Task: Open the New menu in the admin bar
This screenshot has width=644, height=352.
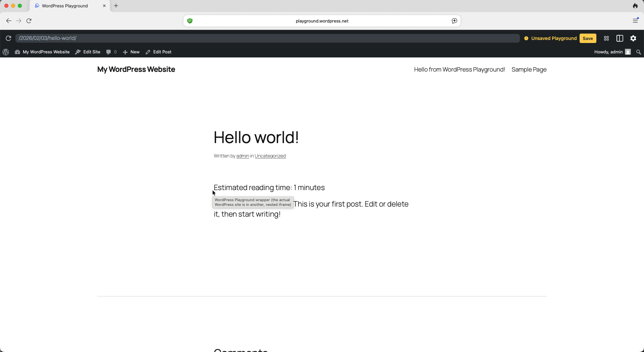Action: pyautogui.click(x=135, y=52)
